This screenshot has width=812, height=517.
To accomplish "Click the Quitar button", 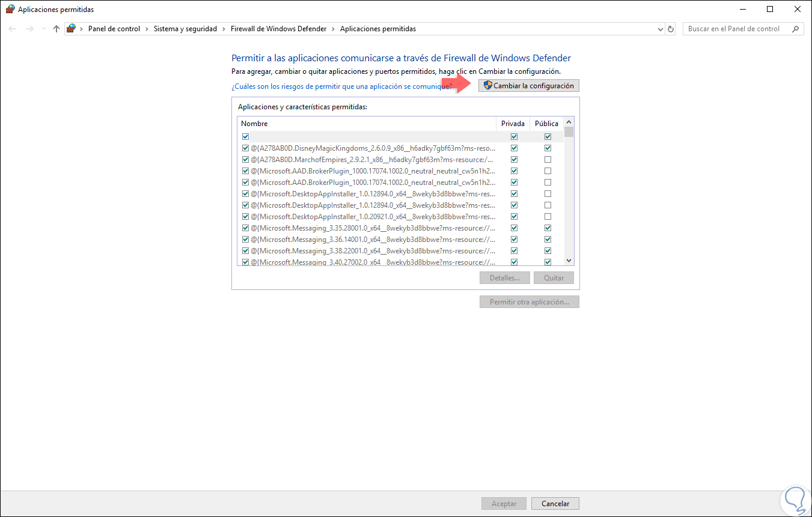I will (554, 278).
